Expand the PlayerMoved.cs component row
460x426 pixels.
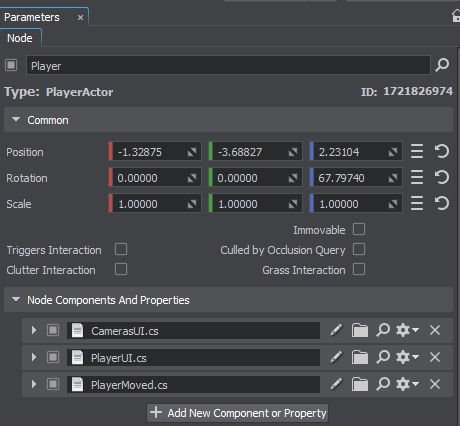[x=34, y=384]
